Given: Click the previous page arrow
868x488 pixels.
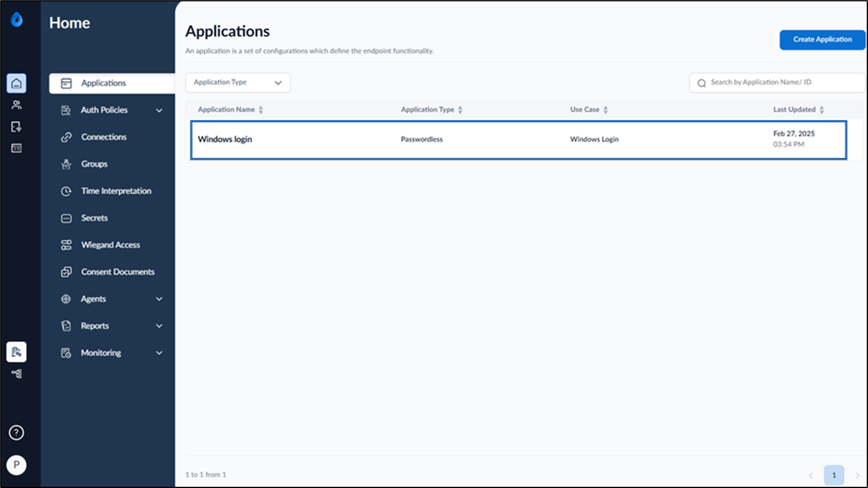Looking at the screenshot, I should click(811, 475).
